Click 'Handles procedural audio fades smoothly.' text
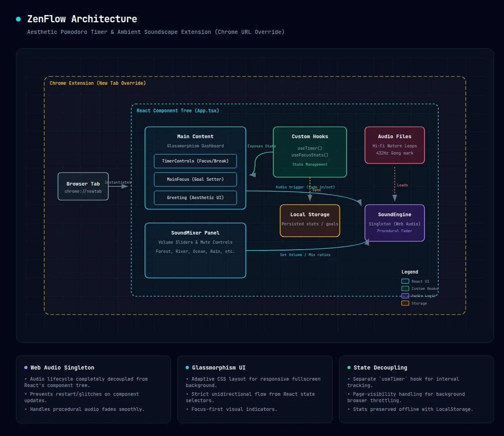Image resolution: width=504 pixels, height=436 pixels. pyautogui.click(x=87, y=409)
